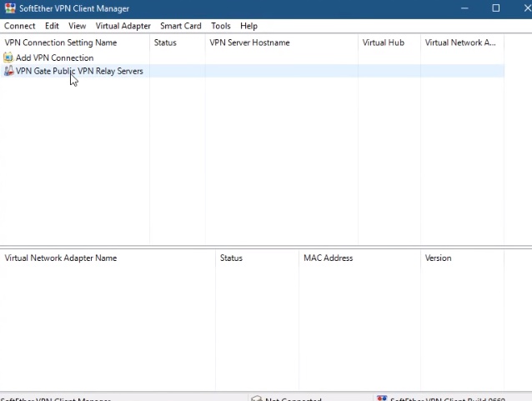Click the SoftEther build icon in status bar
532x401 pixels.
pos(382,398)
